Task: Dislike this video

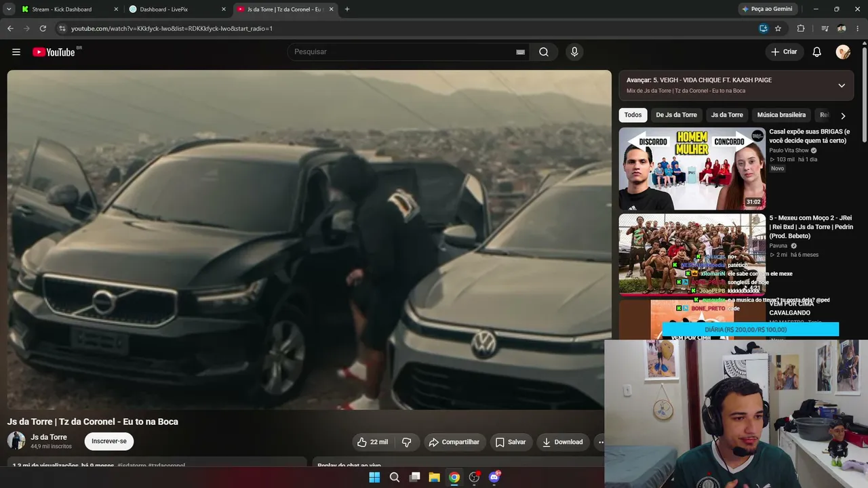Action: [407, 442]
